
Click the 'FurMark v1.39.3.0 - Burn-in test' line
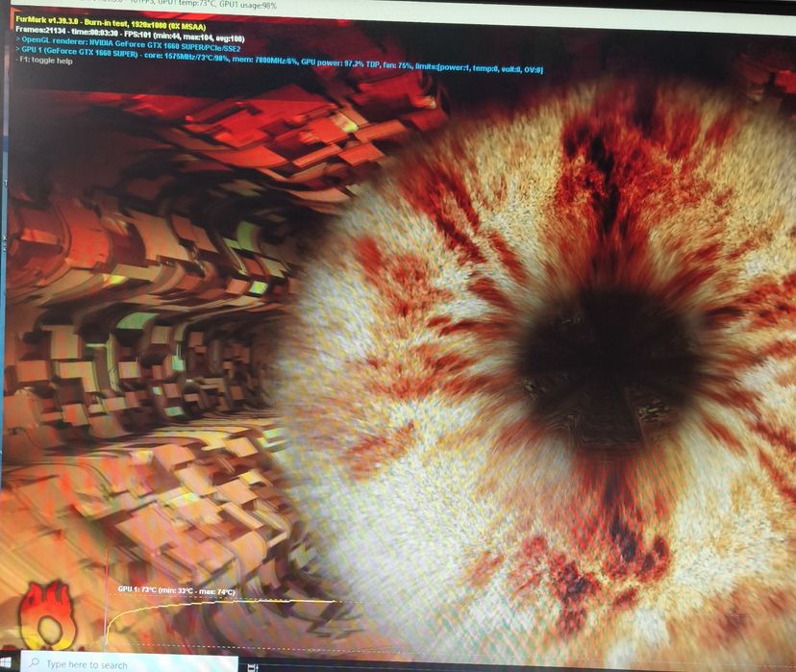[x=111, y=23]
